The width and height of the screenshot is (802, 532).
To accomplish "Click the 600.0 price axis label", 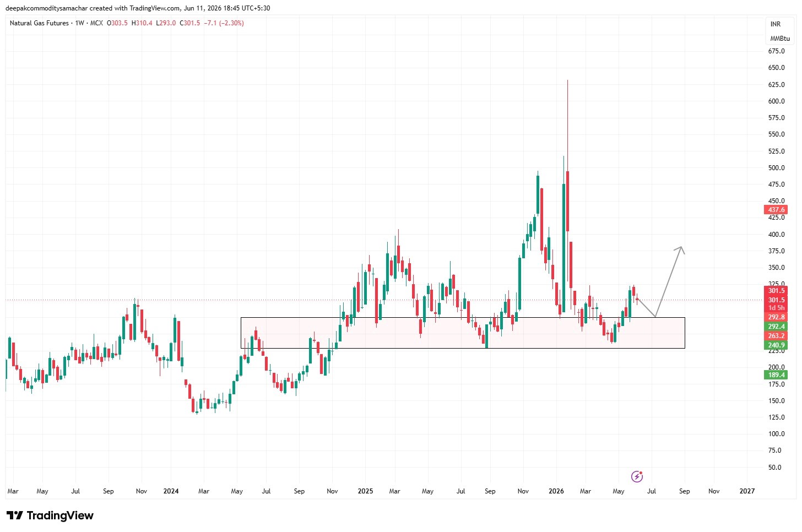I will click(x=776, y=101).
